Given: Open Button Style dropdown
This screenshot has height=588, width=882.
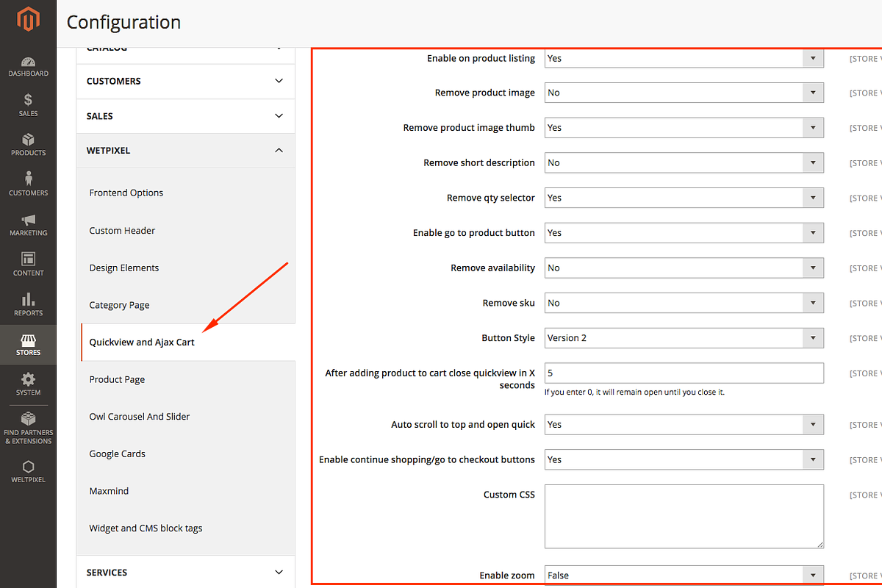Looking at the screenshot, I should (x=684, y=338).
